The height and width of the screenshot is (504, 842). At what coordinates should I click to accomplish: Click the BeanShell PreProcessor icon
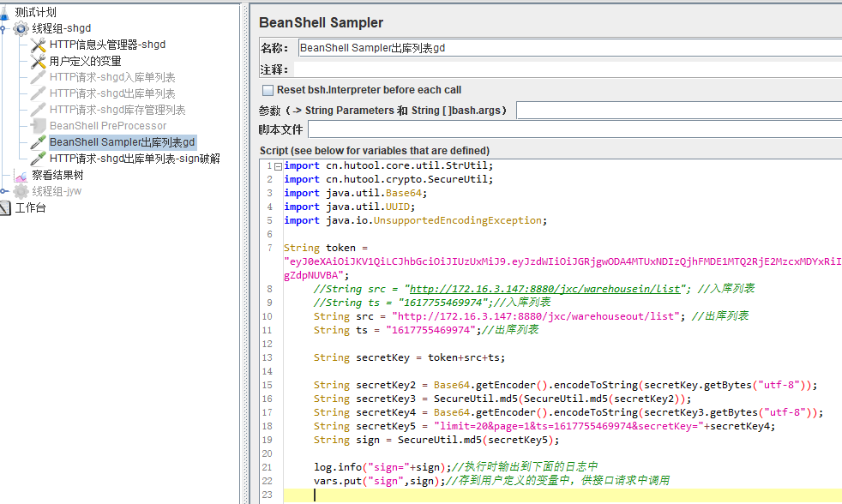tap(38, 126)
